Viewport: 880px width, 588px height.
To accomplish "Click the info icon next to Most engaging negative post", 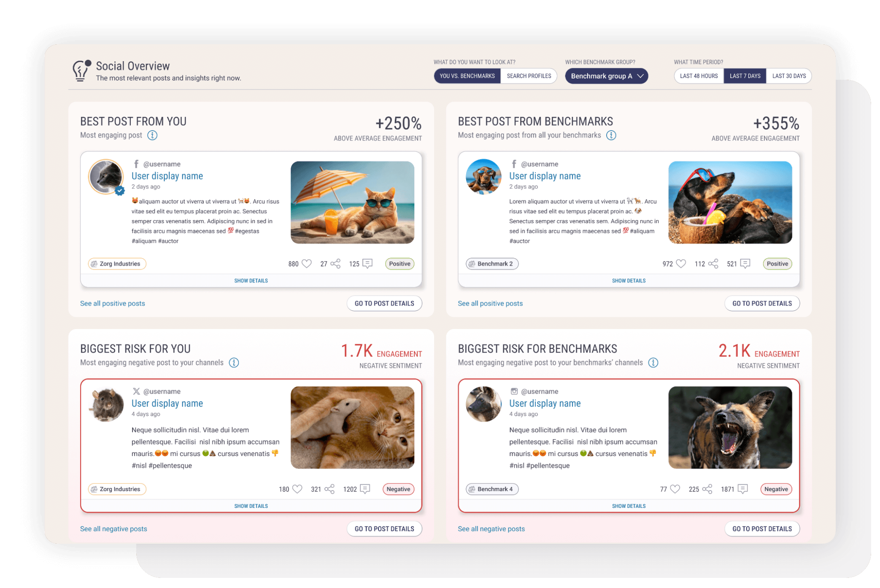I will tap(234, 362).
